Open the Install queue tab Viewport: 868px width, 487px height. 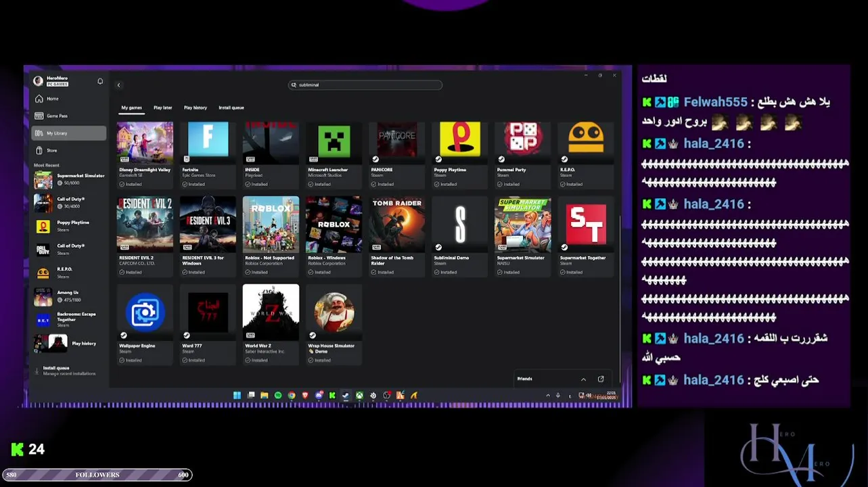pyautogui.click(x=231, y=108)
